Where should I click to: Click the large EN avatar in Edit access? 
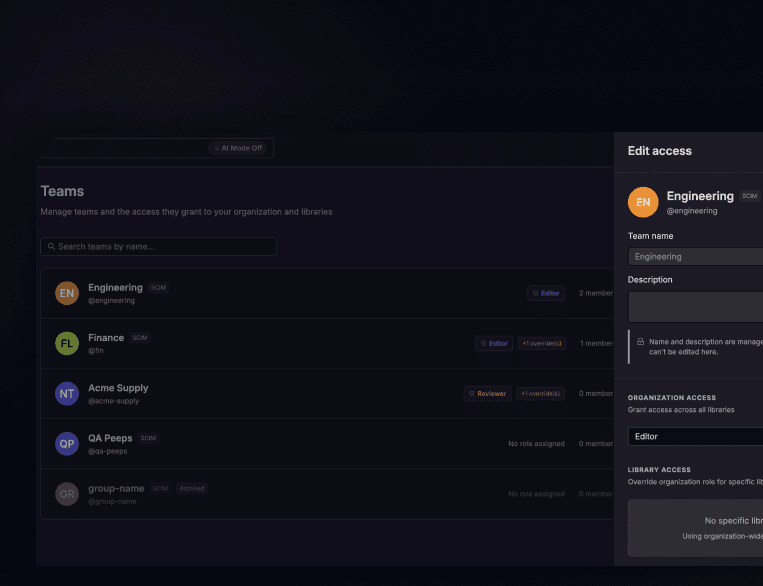[x=643, y=202]
